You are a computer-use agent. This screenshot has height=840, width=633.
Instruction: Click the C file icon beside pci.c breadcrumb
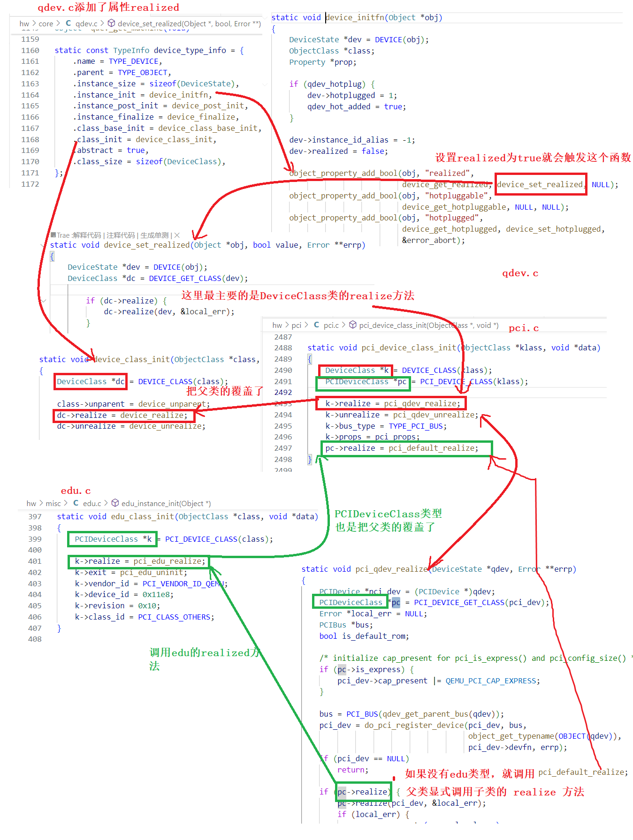coord(316,325)
